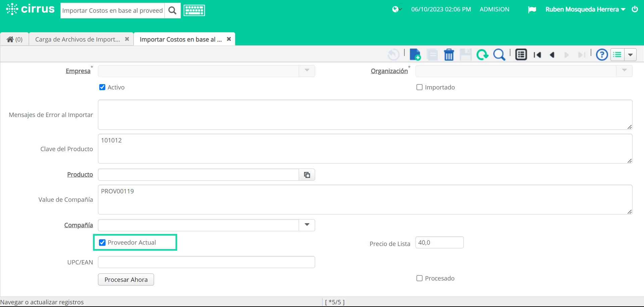Disable the Activo checkbox
Screen dimensions: 644x307
click(x=102, y=87)
